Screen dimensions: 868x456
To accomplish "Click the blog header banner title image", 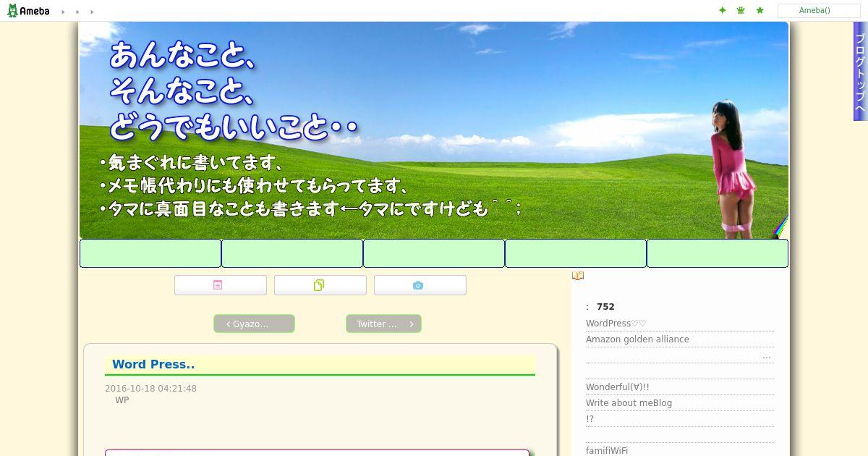I will pyautogui.click(x=434, y=130).
